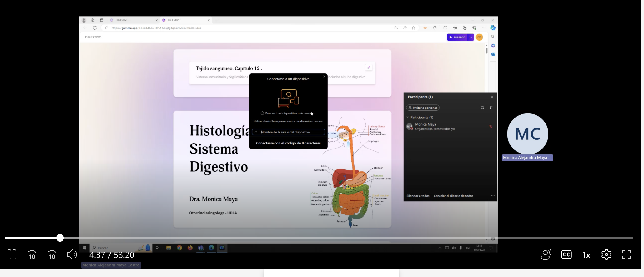The height and width of the screenshot is (277, 644).
Task: Enter fullscreen video mode
Action: pos(626,254)
